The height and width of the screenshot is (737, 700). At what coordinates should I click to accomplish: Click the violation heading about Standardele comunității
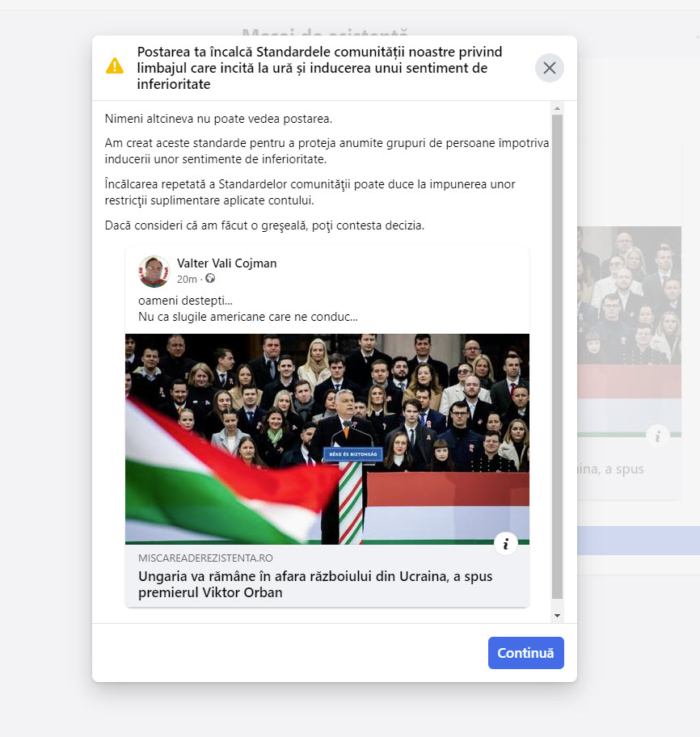(319, 68)
